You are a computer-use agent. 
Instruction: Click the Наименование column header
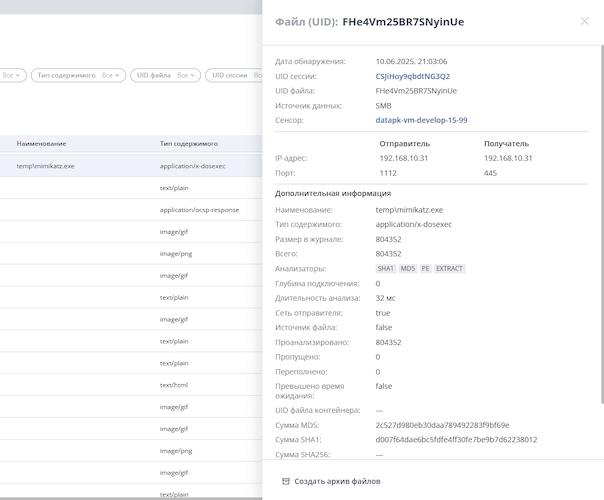click(41, 143)
